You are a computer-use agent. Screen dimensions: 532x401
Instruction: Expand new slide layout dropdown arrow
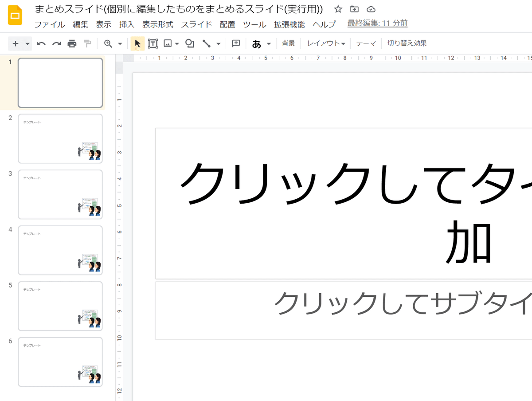(27, 43)
